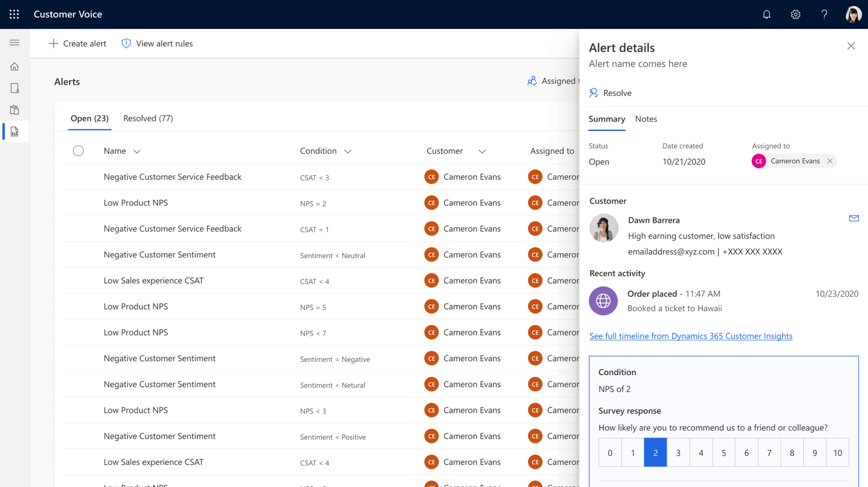Open the app launcher waffle icon
The width and height of the screenshot is (868, 487).
pyautogui.click(x=14, y=14)
